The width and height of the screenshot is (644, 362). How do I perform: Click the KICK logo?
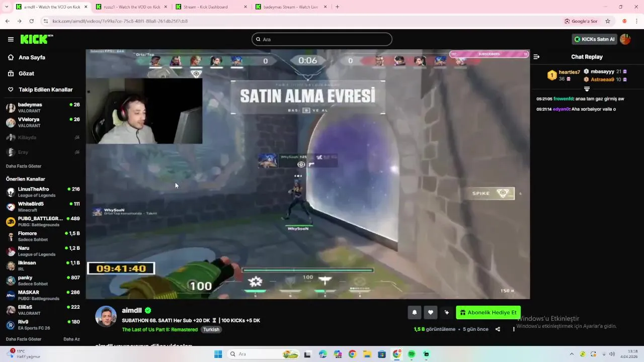point(37,39)
